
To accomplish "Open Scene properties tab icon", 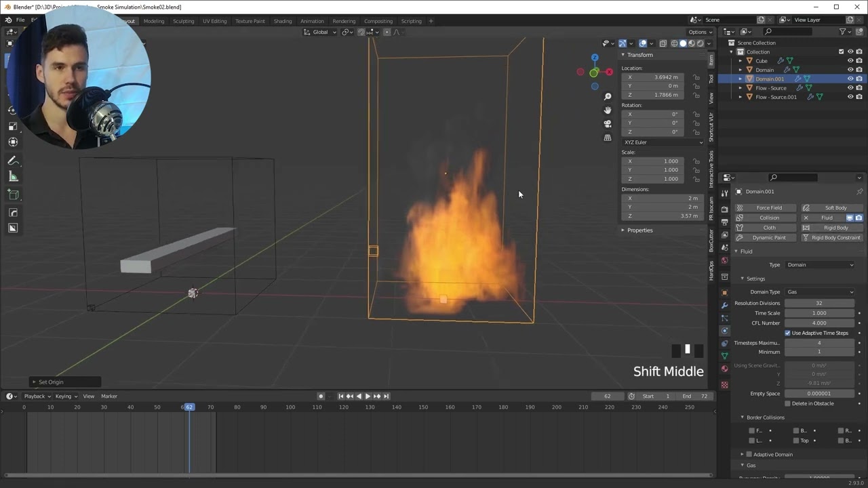I will (x=724, y=247).
